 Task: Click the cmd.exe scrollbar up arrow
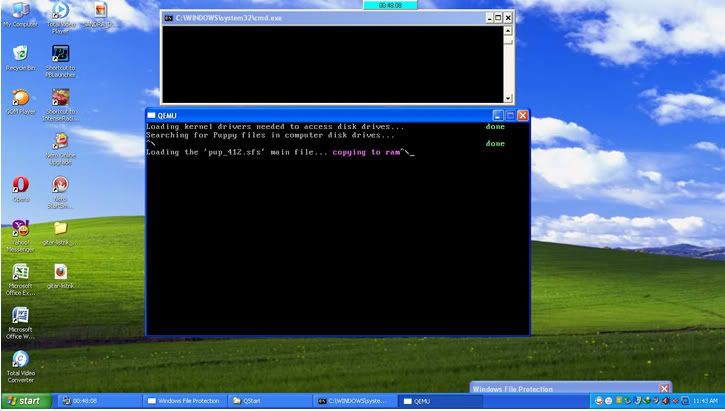508,31
